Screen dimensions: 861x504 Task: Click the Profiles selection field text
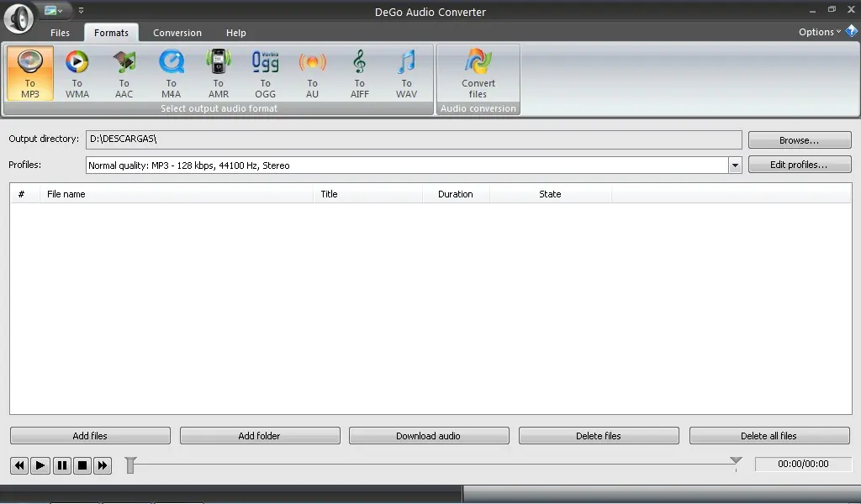tap(189, 165)
